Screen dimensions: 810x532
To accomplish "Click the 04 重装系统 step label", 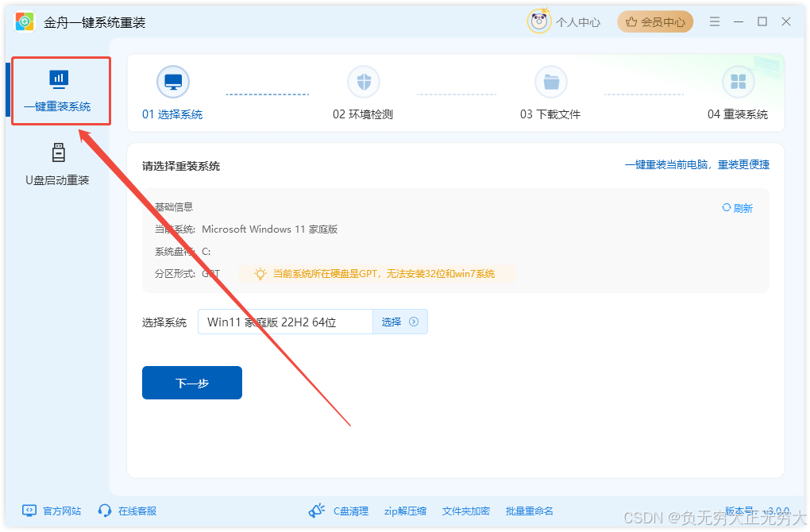I will point(738,114).
